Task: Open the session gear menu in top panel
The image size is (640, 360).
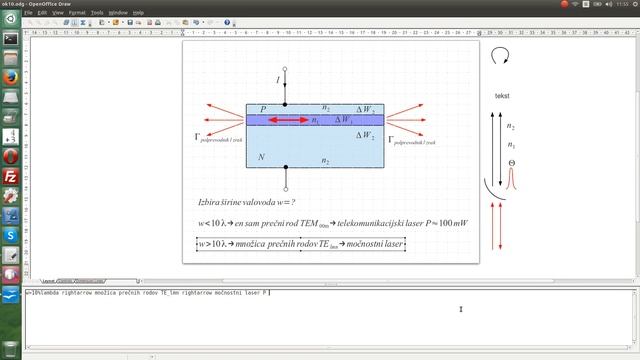Action: [635, 4]
